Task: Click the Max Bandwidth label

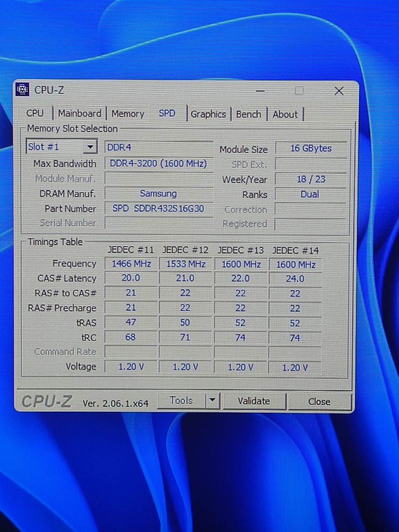Action: coord(65,164)
